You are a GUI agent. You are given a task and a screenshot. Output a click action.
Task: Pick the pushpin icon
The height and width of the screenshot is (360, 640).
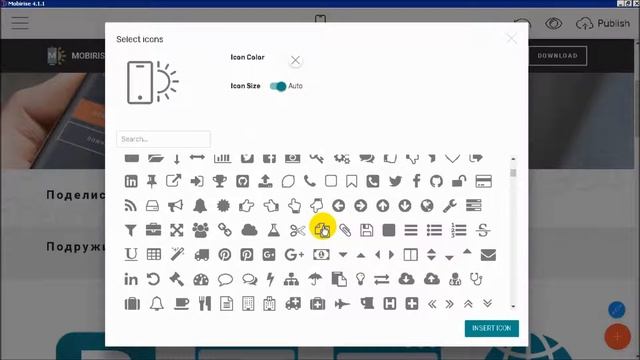(x=152, y=181)
